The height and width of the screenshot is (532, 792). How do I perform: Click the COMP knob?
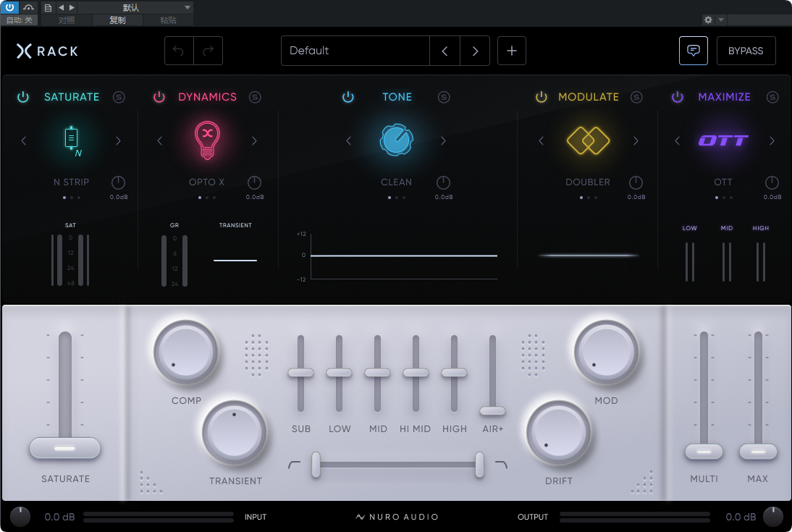click(x=186, y=352)
